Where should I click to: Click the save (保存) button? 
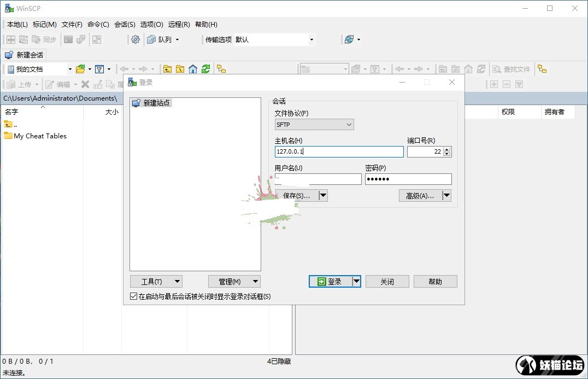pos(297,195)
